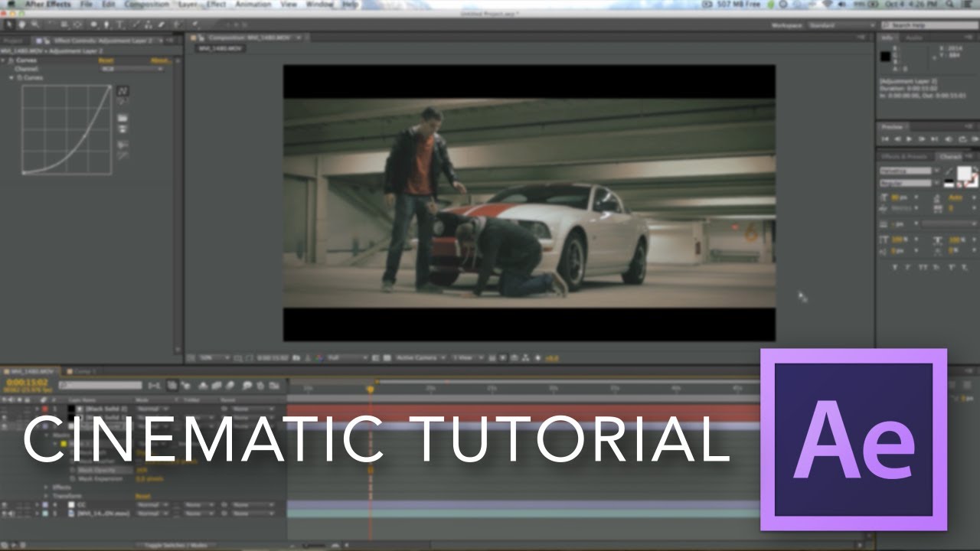The width and height of the screenshot is (980, 551).
Task: Open the Composition Mini-Flowchart
Action: [x=155, y=386]
